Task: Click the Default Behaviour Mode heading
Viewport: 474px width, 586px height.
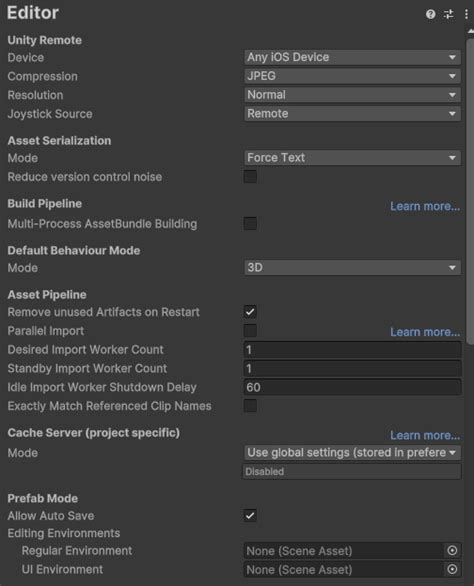Action: click(x=74, y=250)
